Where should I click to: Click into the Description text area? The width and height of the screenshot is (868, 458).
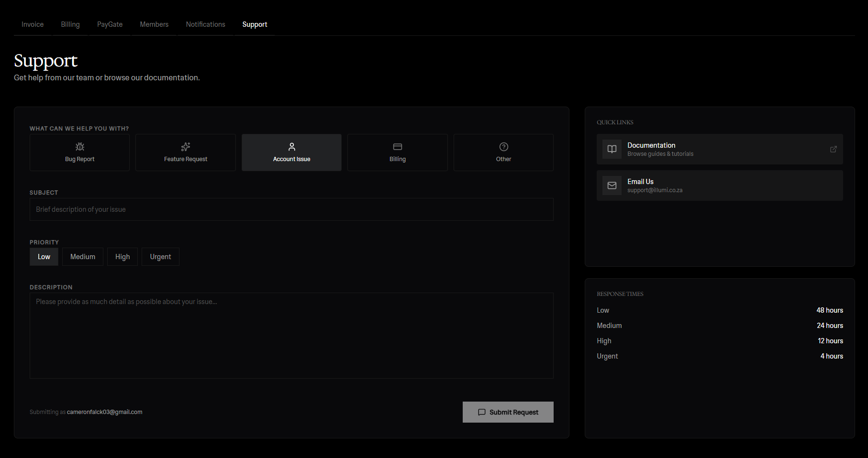[x=291, y=336]
